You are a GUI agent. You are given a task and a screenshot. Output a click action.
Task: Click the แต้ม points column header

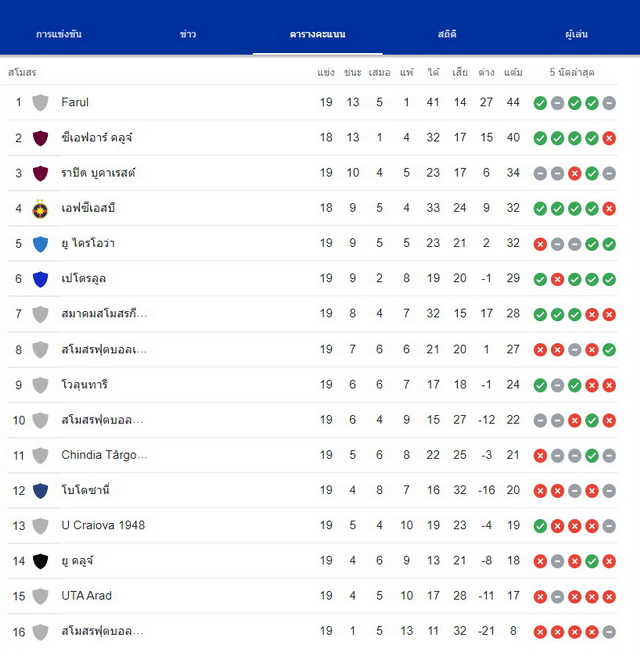pyautogui.click(x=513, y=72)
